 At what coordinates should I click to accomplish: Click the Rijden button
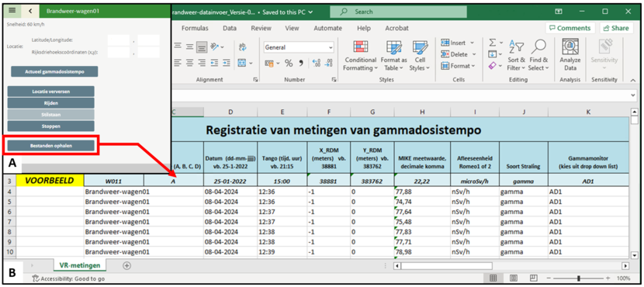[x=51, y=102]
